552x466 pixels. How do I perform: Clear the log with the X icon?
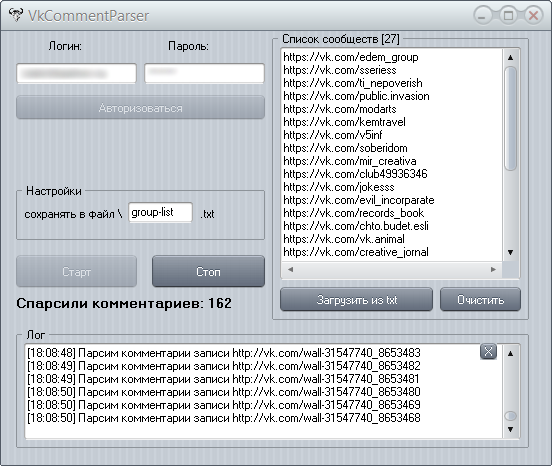(x=488, y=351)
